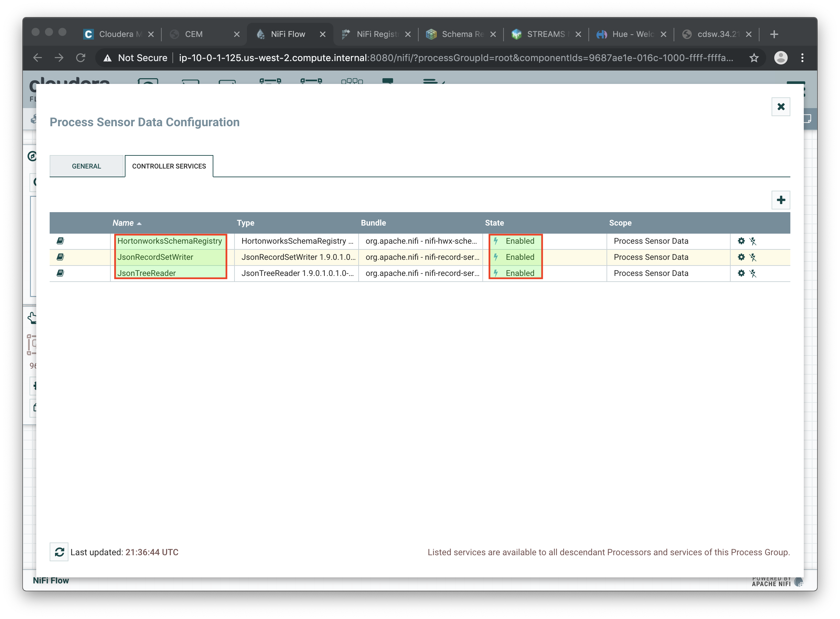Screen dimensions: 840x619
Task: Refresh the controller services list
Action: click(59, 552)
